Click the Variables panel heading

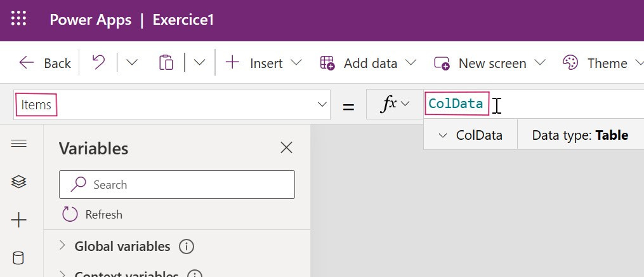pyautogui.click(x=94, y=149)
